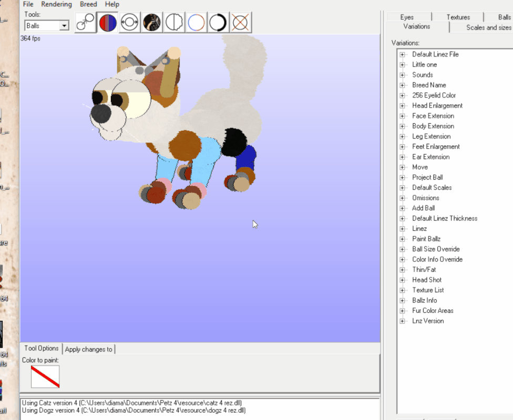The image size is (513, 420).
Task: Select the thick black outline tool
Action: click(218, 23)
